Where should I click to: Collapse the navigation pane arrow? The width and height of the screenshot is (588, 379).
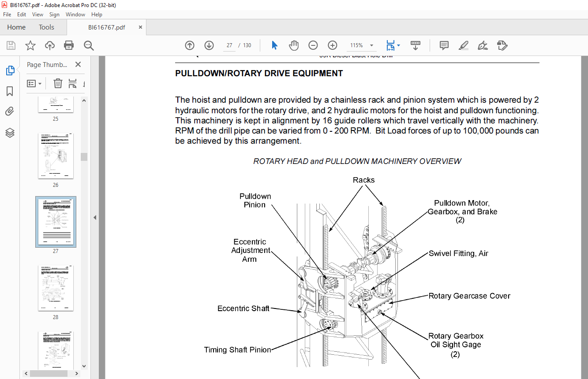pyautogui.click(x=95, y=217)
